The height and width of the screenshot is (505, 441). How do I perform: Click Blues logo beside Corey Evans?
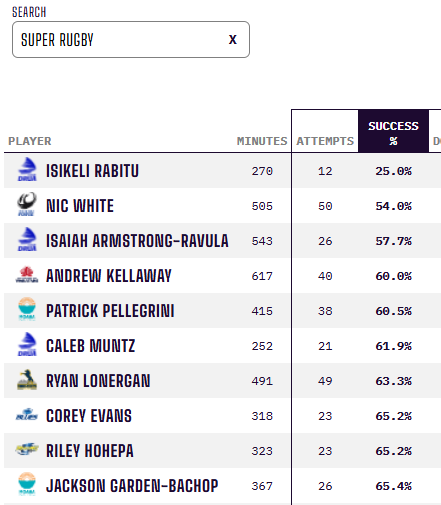click(x=27, y=415)
